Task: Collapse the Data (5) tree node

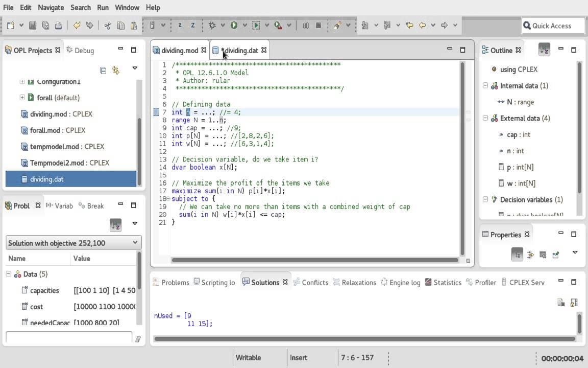Action: (8, 274)
